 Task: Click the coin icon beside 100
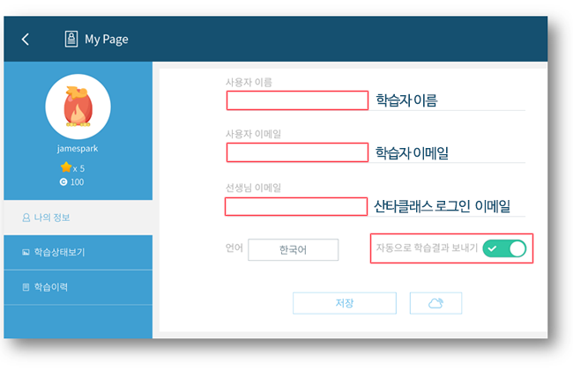pyautogui.click(x=63, y=182)
